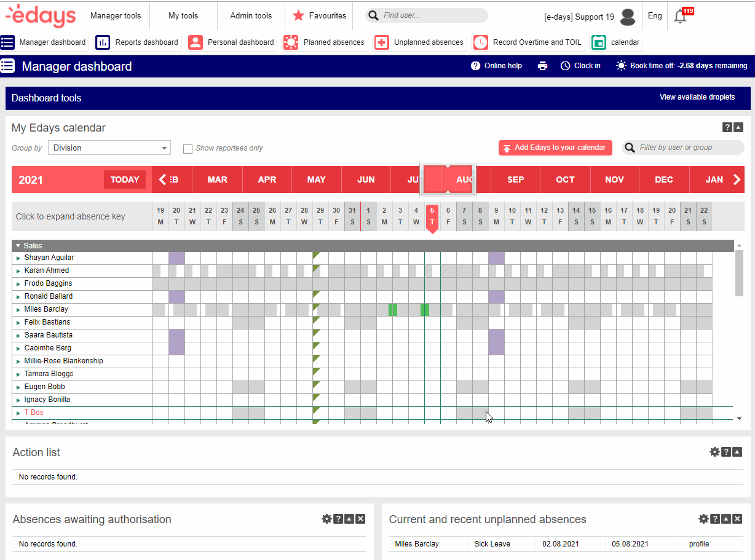The width and height of the screenshot is (755, 560).
Task: Click the Filter by user or group field
Action: [x=683, y=148]
